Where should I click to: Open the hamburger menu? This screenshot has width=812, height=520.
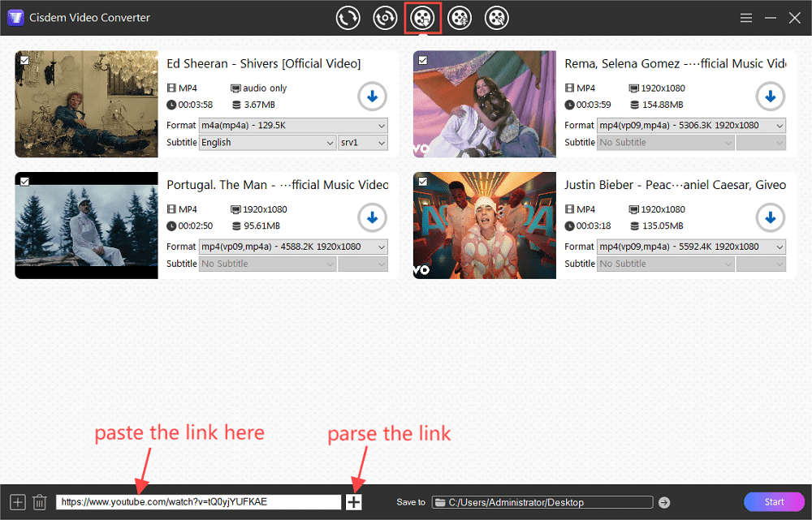pyautogui.click(x=745, y=17)
